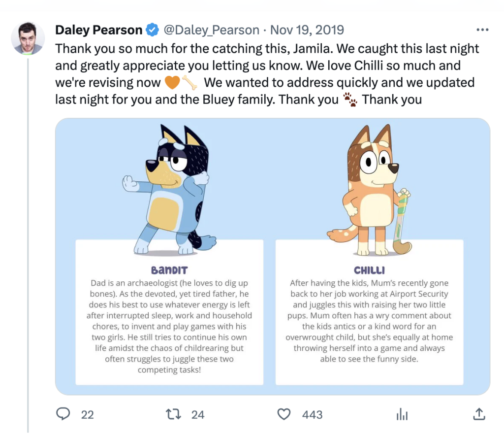Open tweet analytics via the bar chart icon

pos(402,414)
